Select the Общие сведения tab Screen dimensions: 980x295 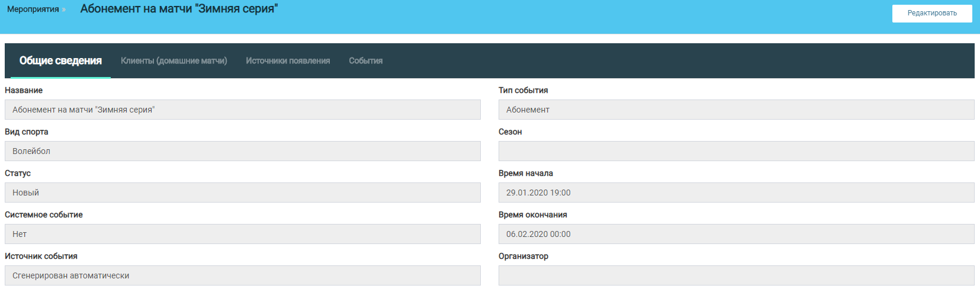[60, 60]
